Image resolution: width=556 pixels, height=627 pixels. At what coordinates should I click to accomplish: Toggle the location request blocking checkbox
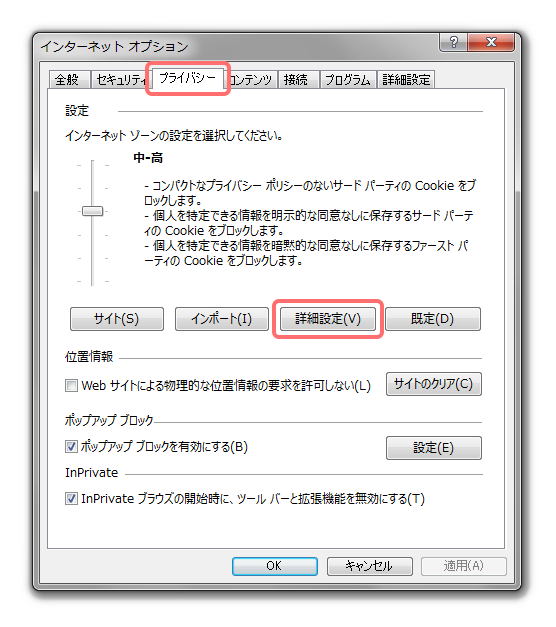(x=72, y=385)
